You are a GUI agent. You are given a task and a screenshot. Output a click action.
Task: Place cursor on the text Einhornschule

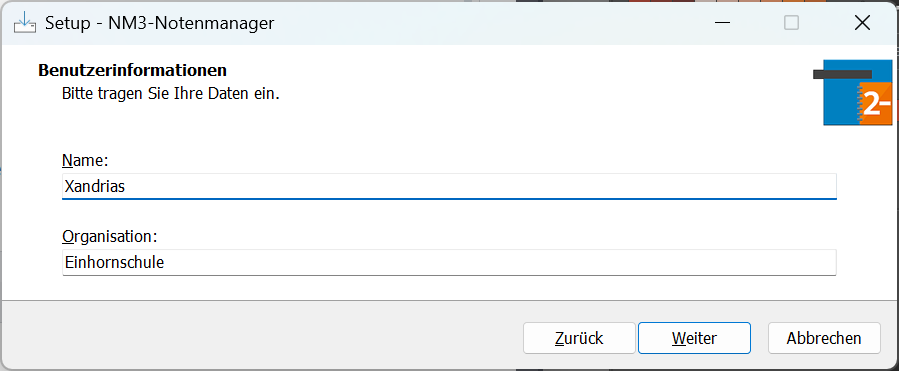(x=115, y=262)
